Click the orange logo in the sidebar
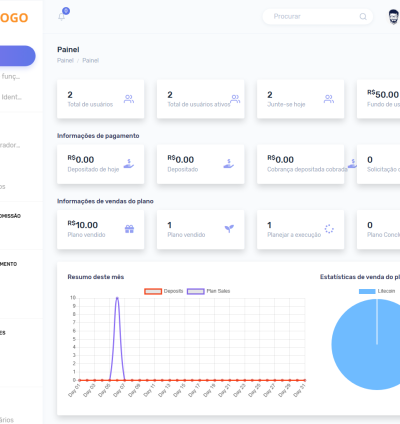400x424 pixels. (x=14, y=18)
